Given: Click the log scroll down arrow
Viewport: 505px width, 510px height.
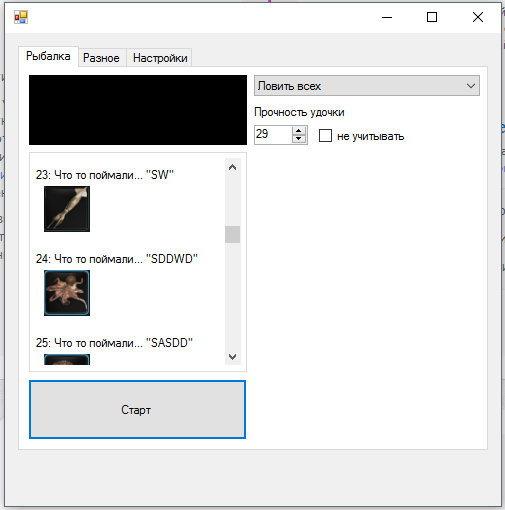Looking at the screenshot, I should pyautogui.click(x=233, y=357).
